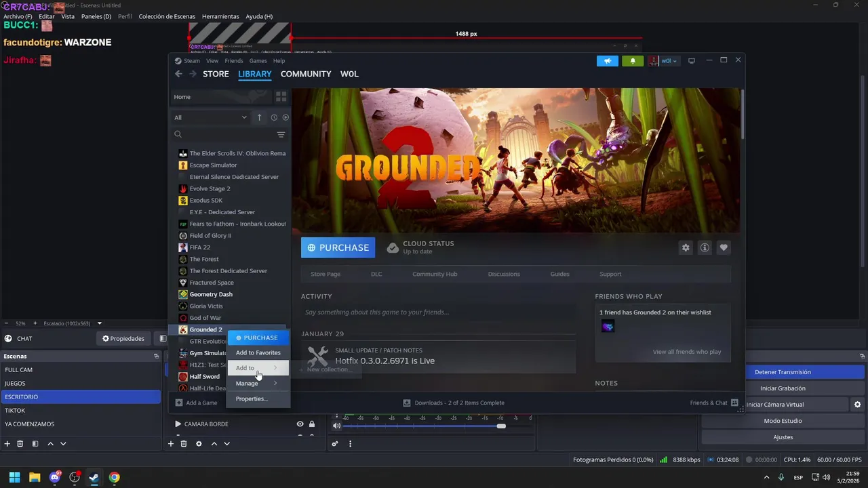This screenshot has width=868, height=488.
Task: Toggle visibility of CAMARA BORDE source
Action: 300,424
